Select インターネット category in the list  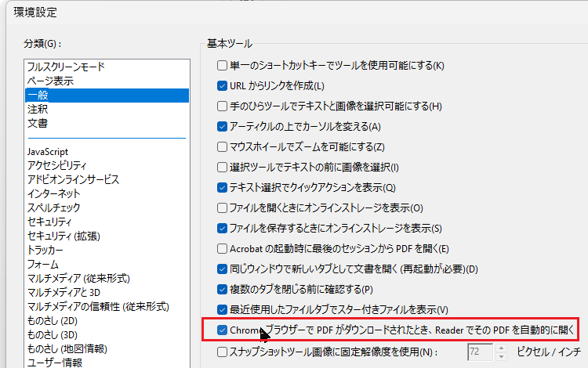point(53,193)
